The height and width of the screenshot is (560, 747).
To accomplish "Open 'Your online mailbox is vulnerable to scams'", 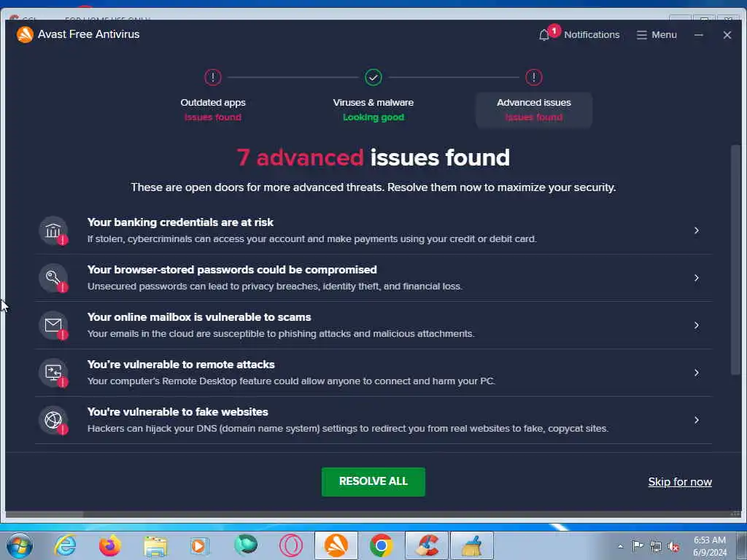I will pos(373,325).
